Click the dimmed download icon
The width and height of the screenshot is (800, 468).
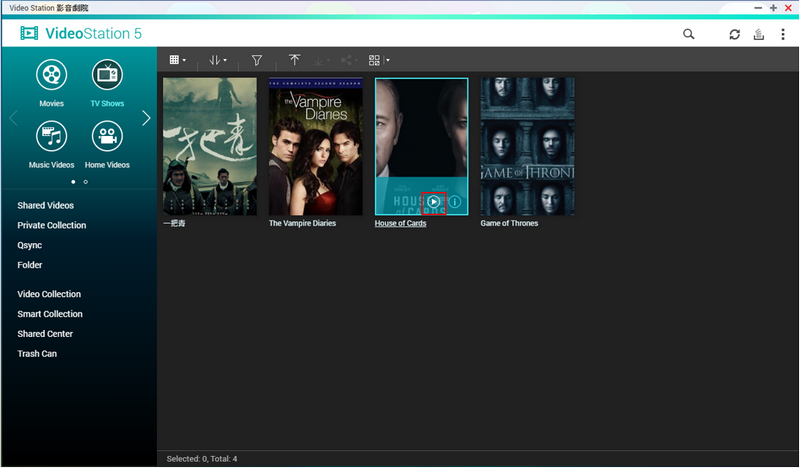(x=320, y=60)
